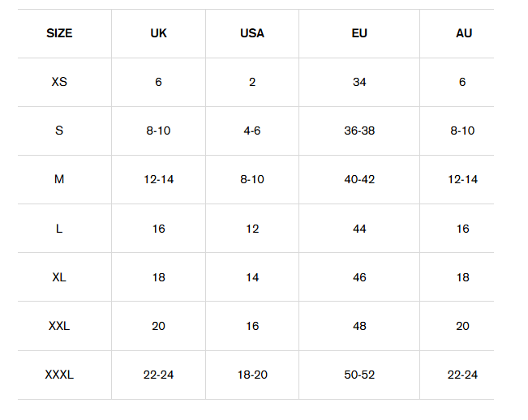Select the USA 4-6 cell
The image size is (528, 420).
[x=252, y=131]
